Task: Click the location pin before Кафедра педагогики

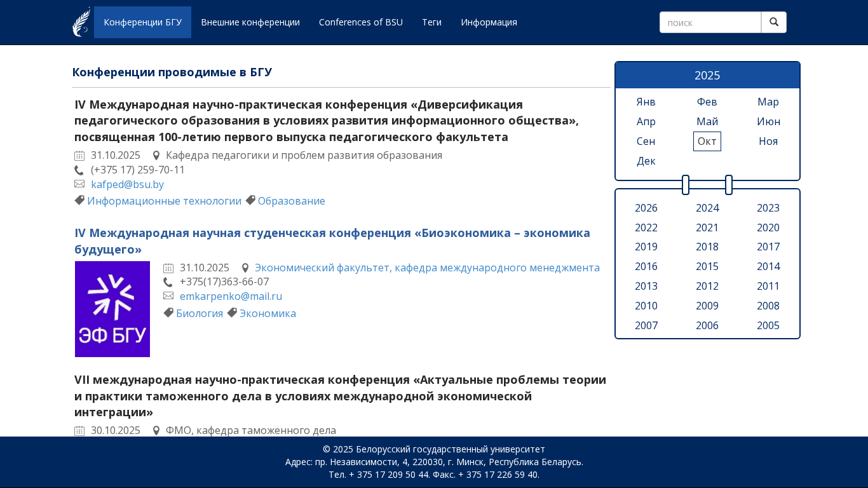Action: [156, 156]
